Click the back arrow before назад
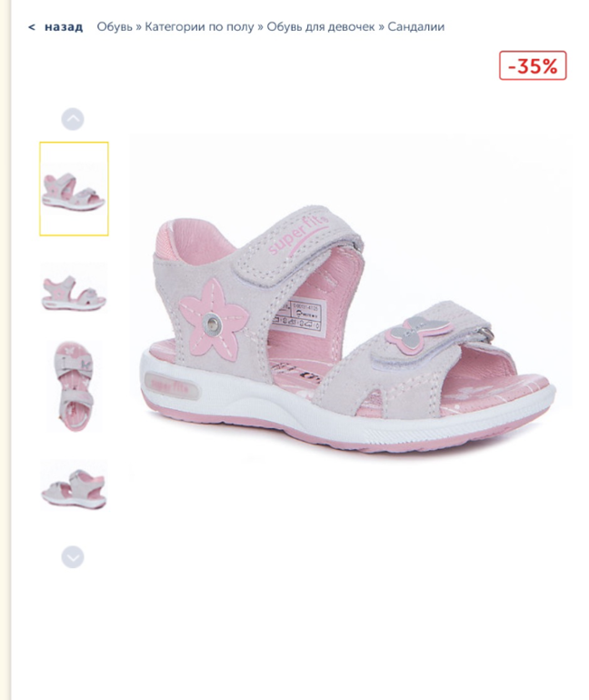The image size is (589, 700). point(32,27)
